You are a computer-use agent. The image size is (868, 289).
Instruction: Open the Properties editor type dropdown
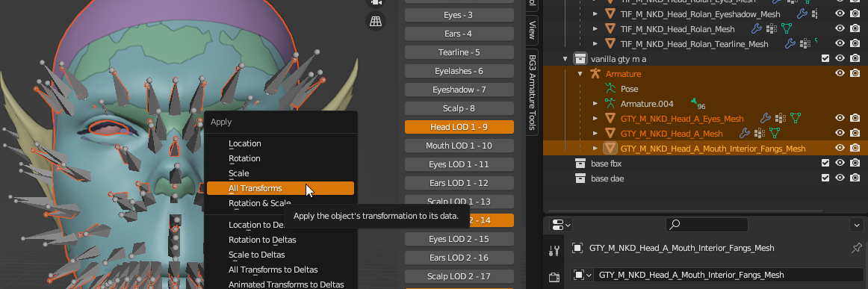point(561,225)
